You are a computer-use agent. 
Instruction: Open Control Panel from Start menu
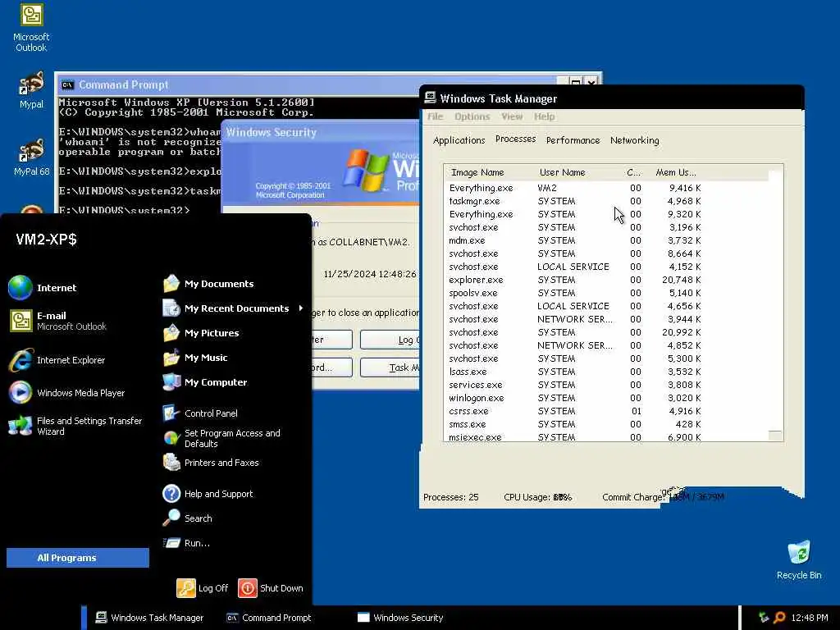point(200,413)
